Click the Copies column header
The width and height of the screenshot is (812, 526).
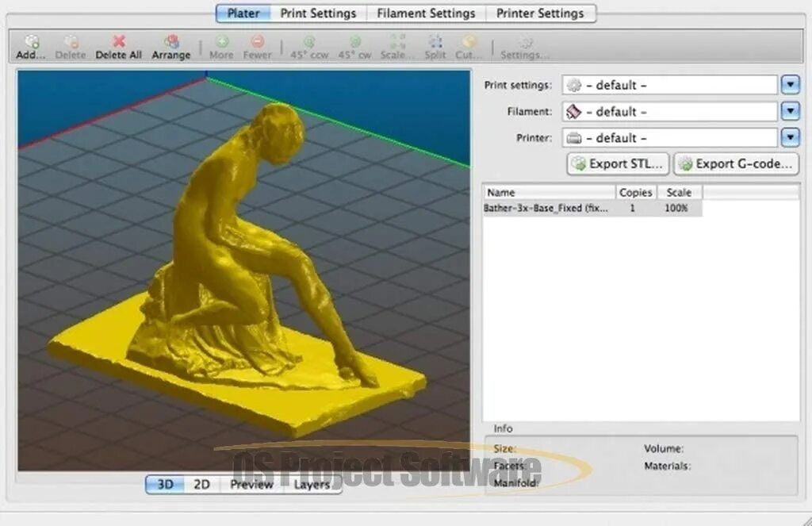click(636, 192)
